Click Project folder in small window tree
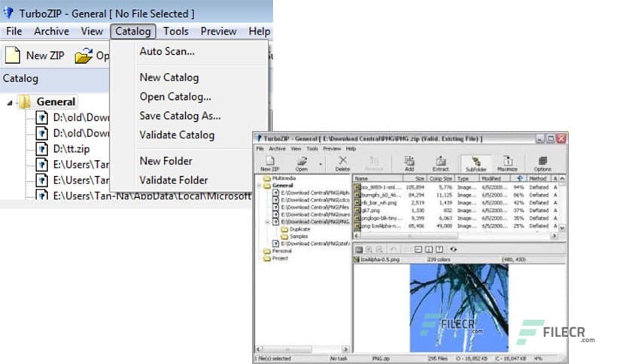 point(276,258)
